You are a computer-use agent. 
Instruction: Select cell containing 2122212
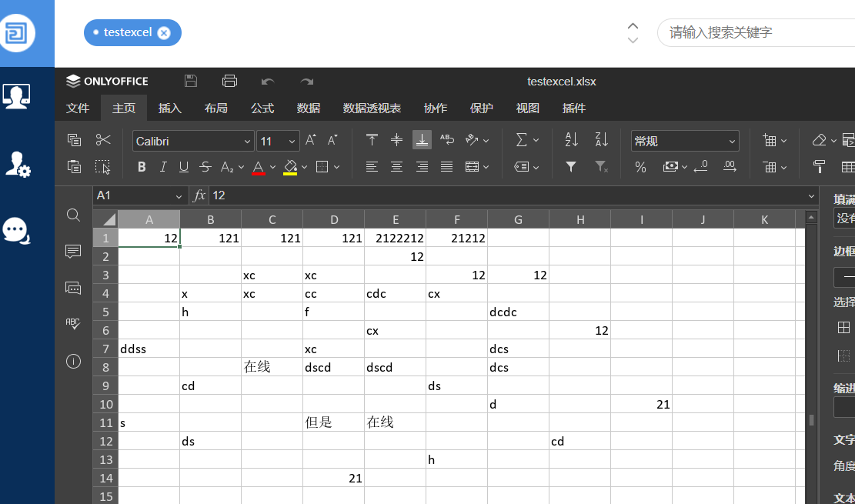point(396,238)
